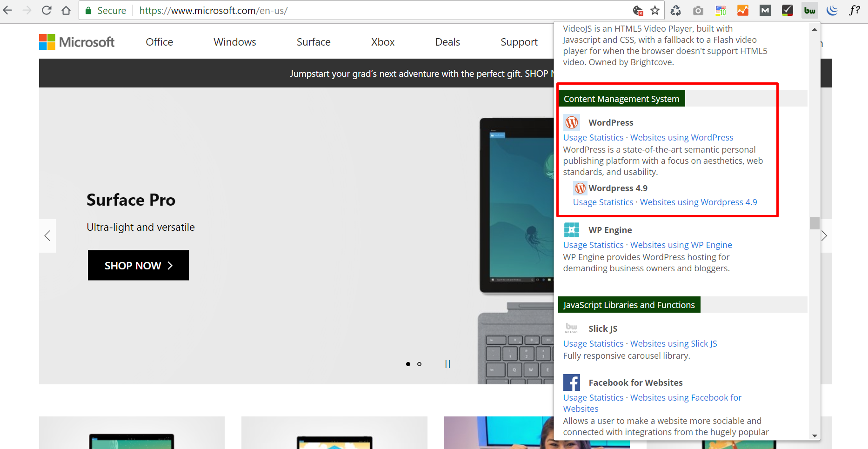868x449 pixels.
Task: Select the first carousel slide dot
Action: (408, 364)
